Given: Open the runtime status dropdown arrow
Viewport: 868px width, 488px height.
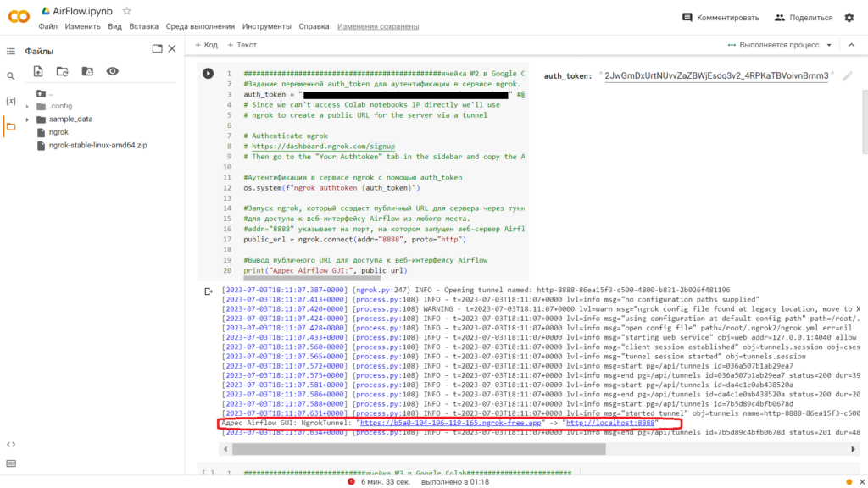Looking at the screenshot, I should coord(829,45).
